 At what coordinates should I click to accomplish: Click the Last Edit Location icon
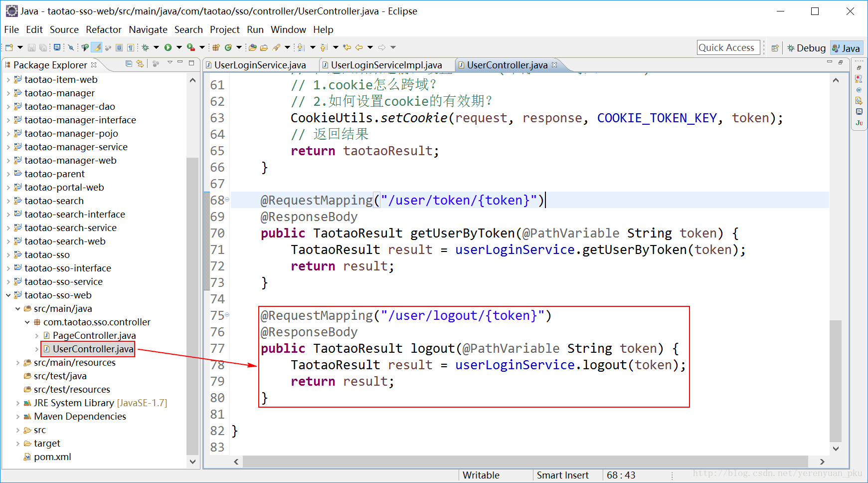[347, 47]
